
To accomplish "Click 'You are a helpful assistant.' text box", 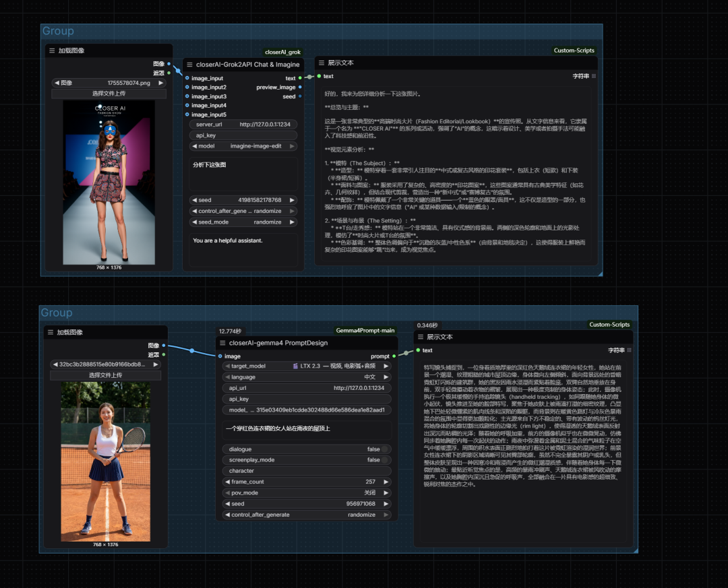I will (243, 249).
